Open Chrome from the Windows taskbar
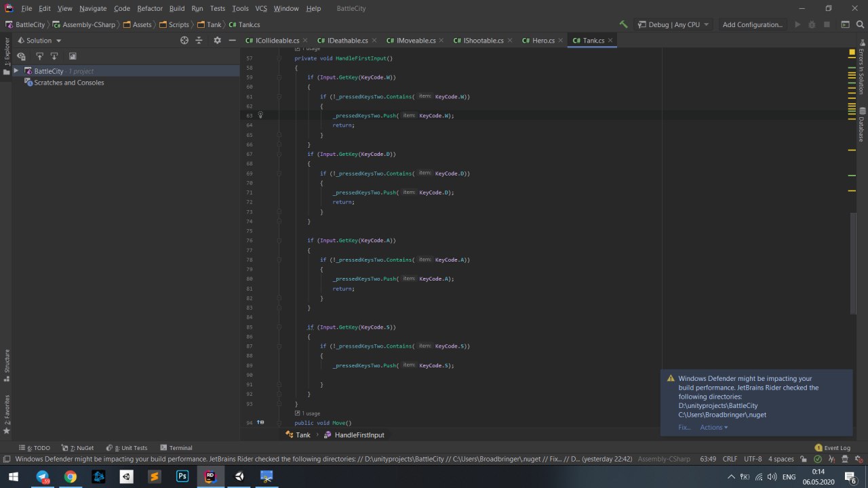This screenshot has height=488, width=868. [x=70, y=476]
